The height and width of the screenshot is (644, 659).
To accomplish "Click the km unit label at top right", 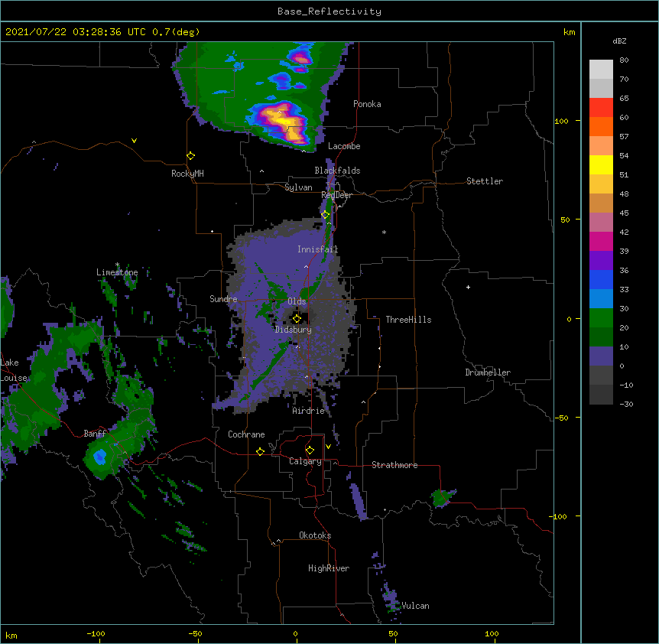I will [x=570, y=32].
